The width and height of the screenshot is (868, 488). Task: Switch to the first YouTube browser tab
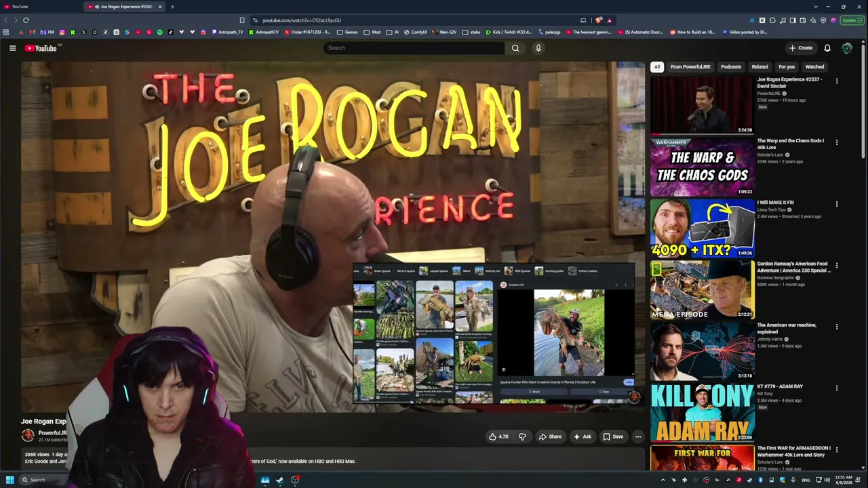point(41,7)
